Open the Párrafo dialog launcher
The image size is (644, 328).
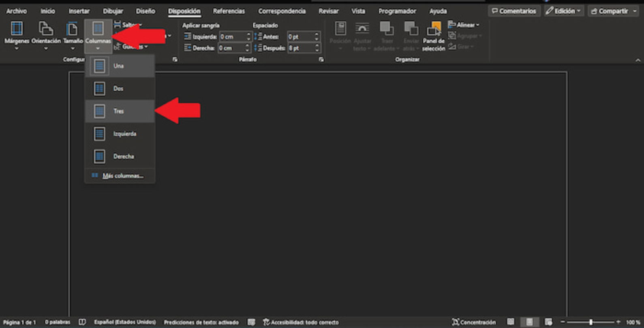click(x=321, y=60)
